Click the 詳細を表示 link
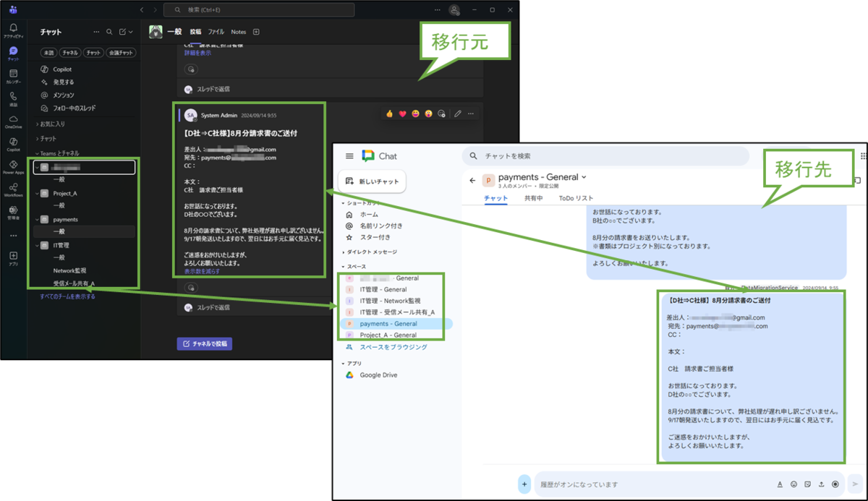 197,53
